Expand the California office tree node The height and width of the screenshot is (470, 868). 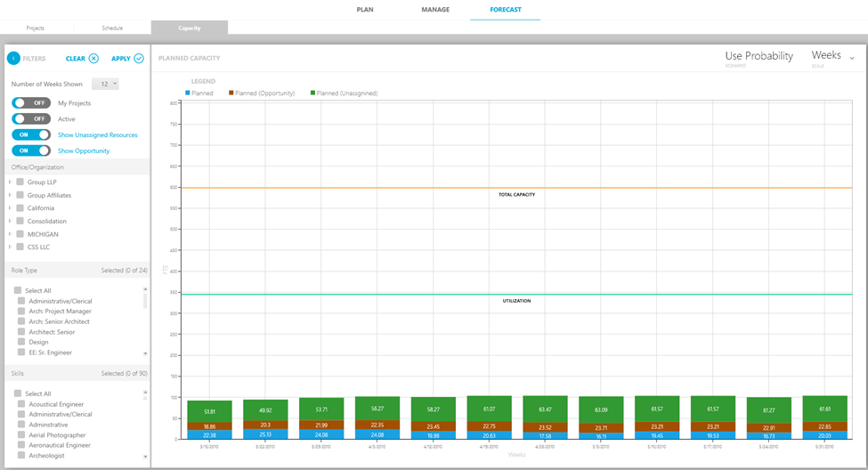(11, 208)
